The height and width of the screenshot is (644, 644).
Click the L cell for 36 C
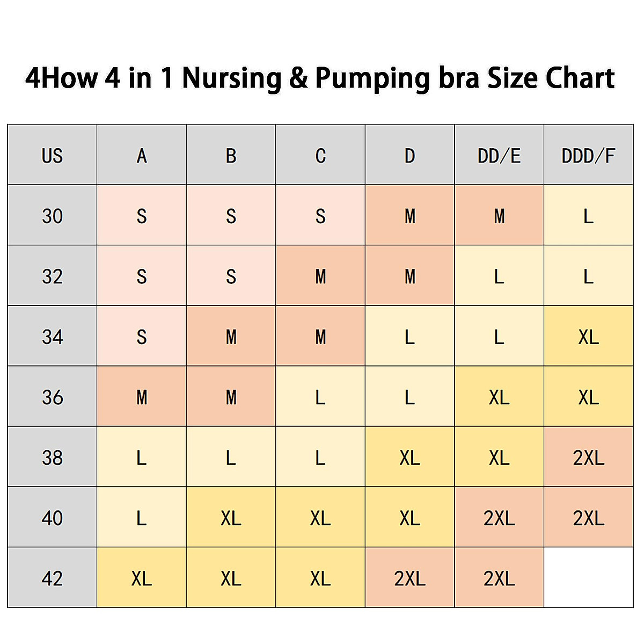(x=320, y=397)
